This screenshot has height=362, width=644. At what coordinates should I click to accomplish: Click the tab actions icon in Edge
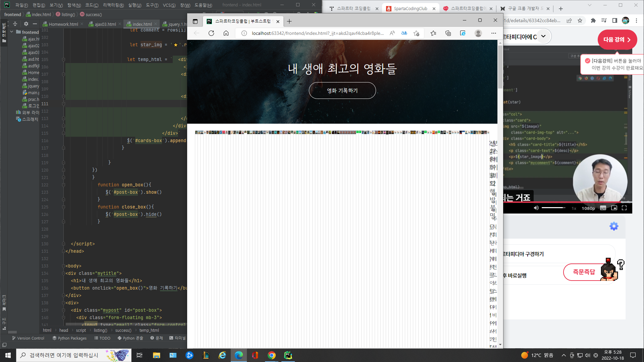195,21
